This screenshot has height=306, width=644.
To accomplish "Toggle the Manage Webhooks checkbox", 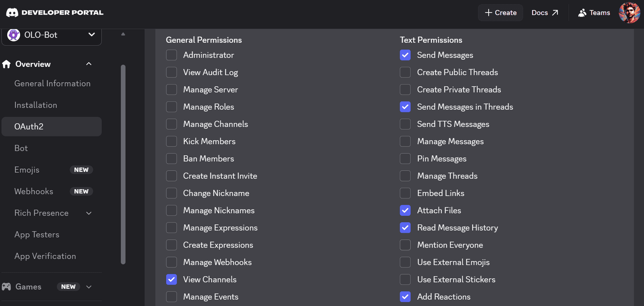I will 171,262.
